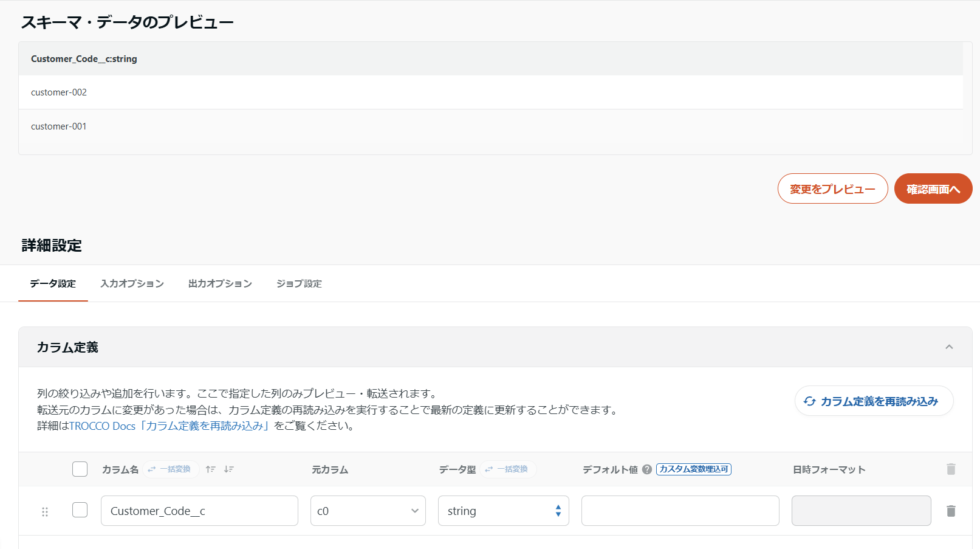Screen dimensions: 980x549
Task: Click the customer-001 preview cell
Action: click(491, 126)
